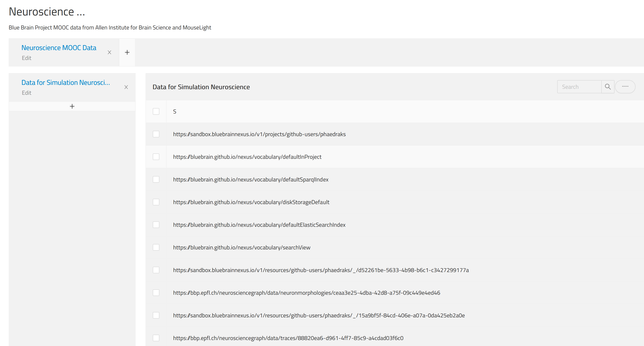Check the checkbox for the defaultSparqlIndex row
This screenshot has width=644, height=346.
pyautogui.click(x=156, y=179)
